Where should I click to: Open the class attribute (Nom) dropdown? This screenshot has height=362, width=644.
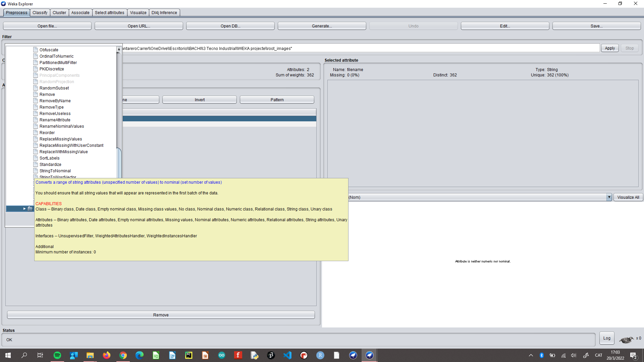609,197
